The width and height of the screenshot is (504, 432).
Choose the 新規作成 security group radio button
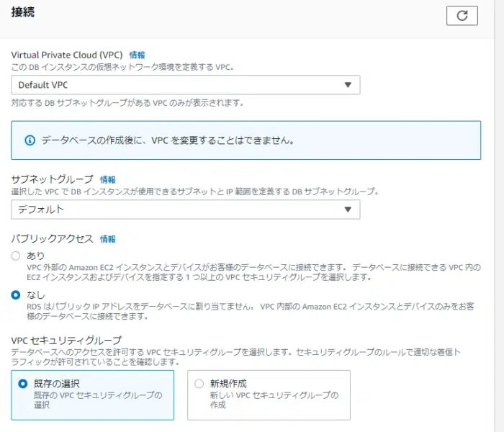tap(199, 384)
